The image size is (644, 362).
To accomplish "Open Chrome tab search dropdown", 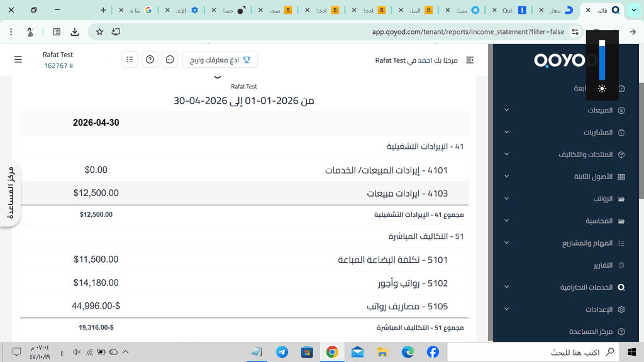I will click(x=634, y=10).
